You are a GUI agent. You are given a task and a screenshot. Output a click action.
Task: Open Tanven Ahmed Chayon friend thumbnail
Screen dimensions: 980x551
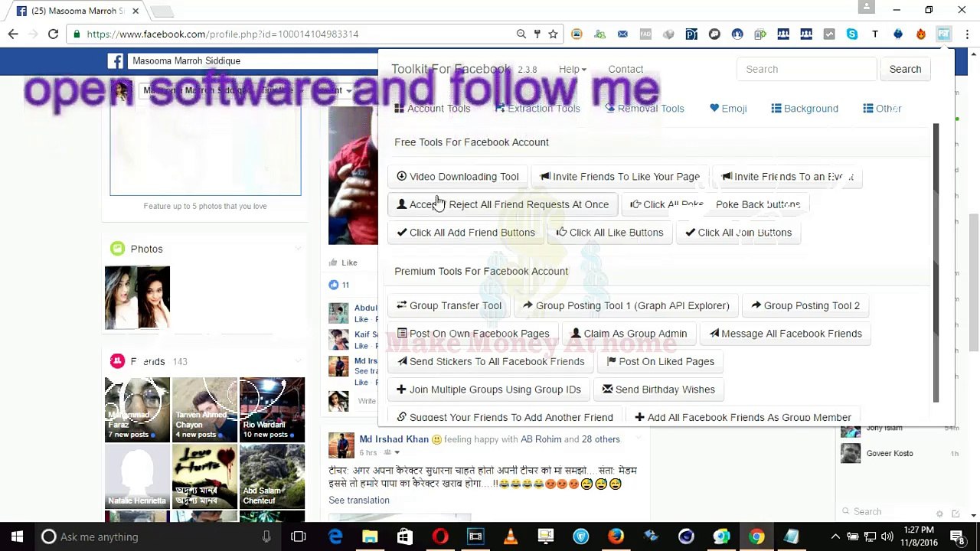pos(204,409)
